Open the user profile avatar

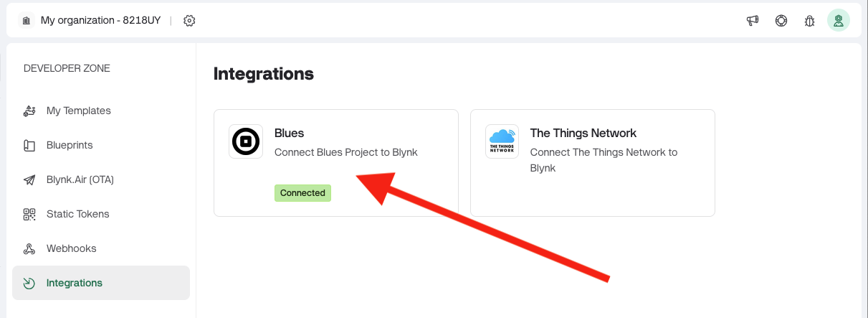coord(838,21)
